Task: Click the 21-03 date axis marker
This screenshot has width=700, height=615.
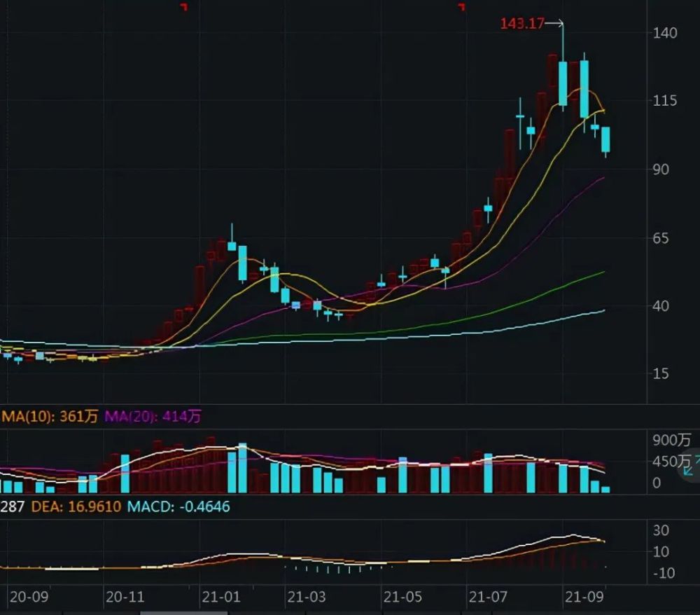Action: [307, 597]
